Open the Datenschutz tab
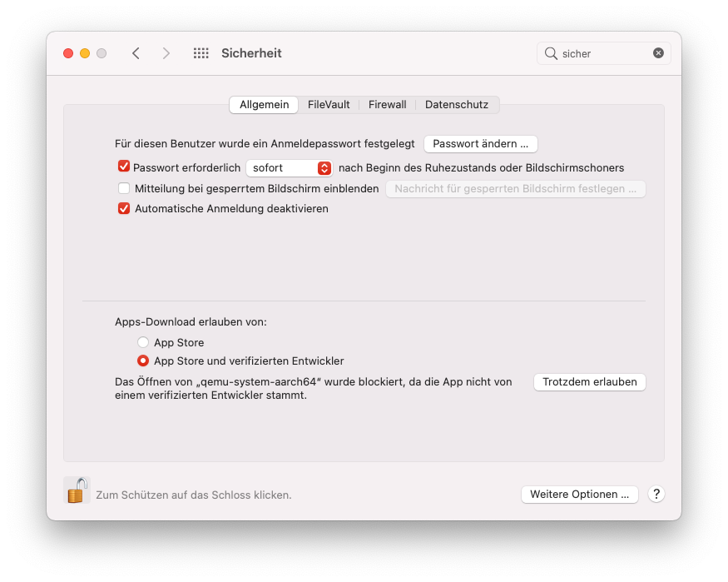 (456, 104)
